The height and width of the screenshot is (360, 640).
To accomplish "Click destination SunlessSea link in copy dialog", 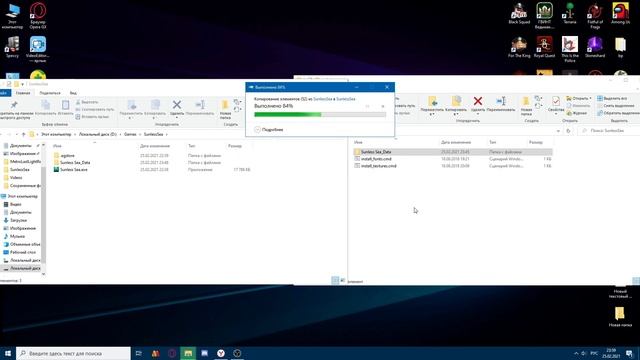I will pos(346,99).
